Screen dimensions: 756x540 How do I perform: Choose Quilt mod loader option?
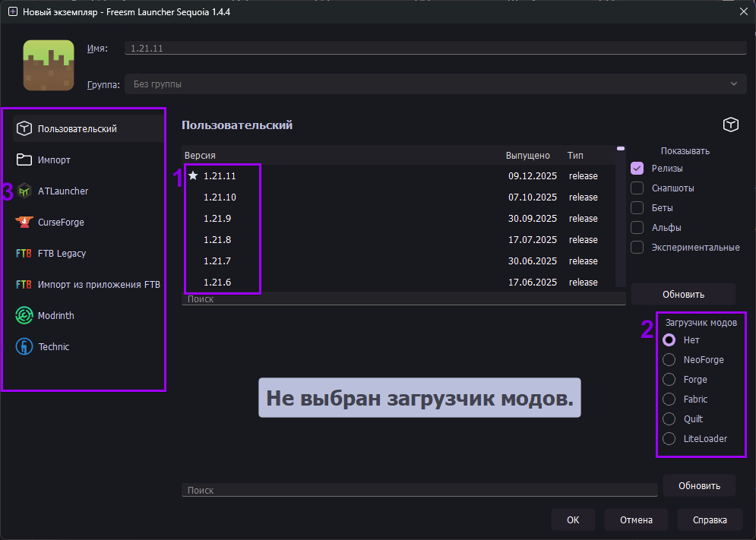pos(669,418)
